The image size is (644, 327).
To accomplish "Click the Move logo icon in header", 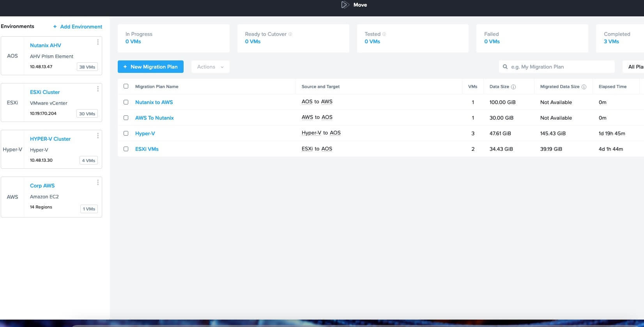I will coord(345,5).
